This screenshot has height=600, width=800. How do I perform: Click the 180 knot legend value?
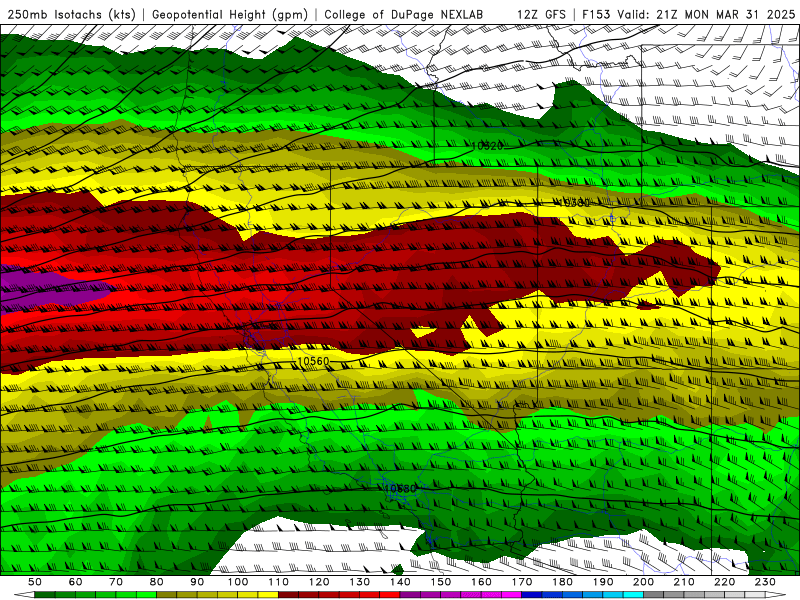coord(562,582)
